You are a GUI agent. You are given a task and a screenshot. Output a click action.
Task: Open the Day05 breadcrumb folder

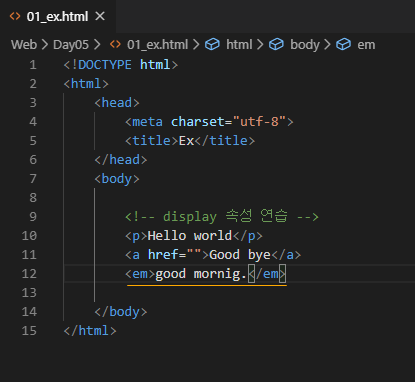pos(71,45)
